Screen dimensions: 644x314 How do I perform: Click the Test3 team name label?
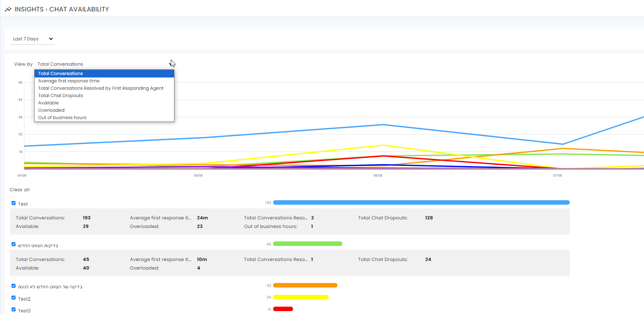pos(24,311)
